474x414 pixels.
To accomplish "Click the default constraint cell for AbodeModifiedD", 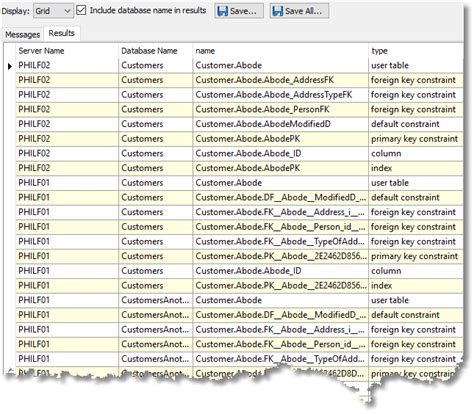I will click(x=416, y=124).
